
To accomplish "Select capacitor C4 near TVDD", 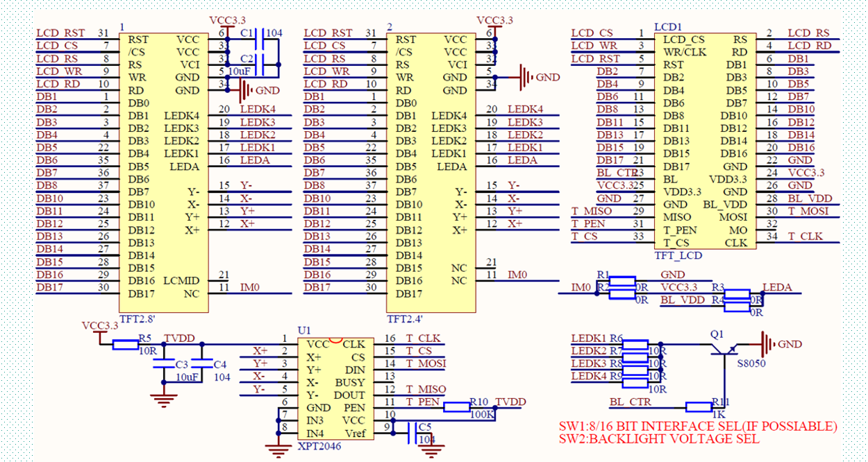I will (202, 364).
